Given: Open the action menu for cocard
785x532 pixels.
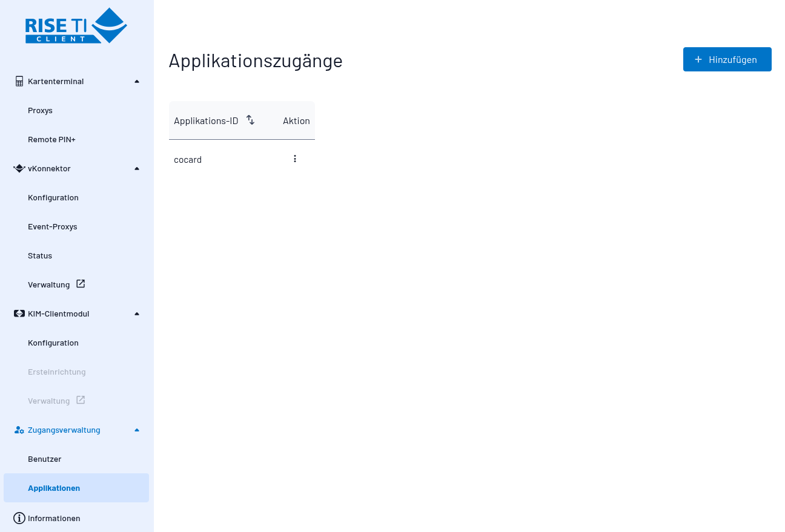Looking at the screenshot, I should click(x=295, y=159).
